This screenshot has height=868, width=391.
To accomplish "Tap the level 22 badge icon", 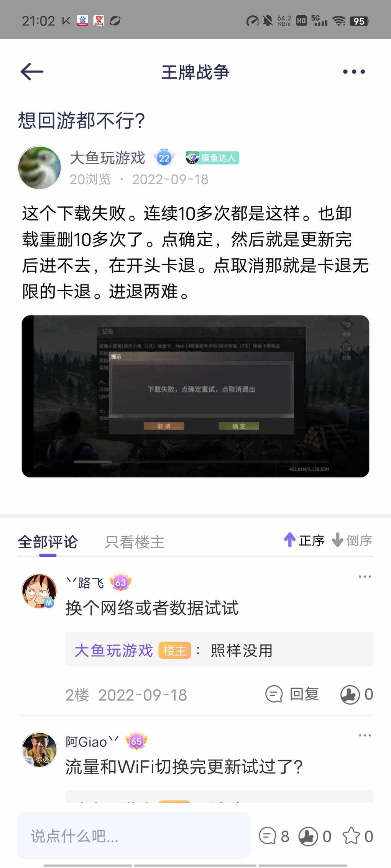I will [164, 157].
